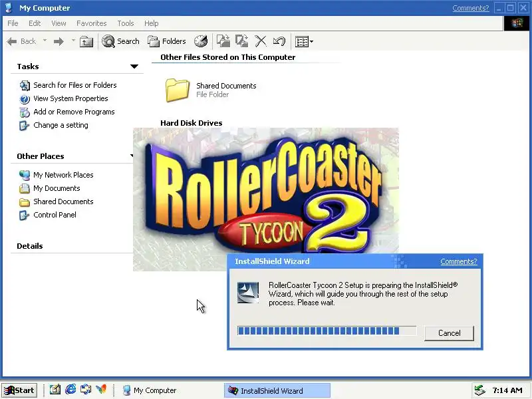Select the Shared Documents file folder icon

point(178,90)
